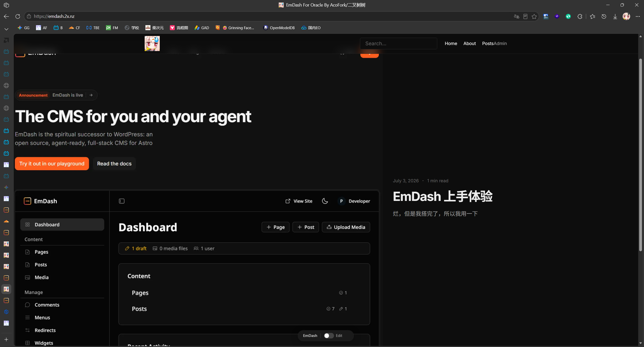Click the tab actions icon top-left
This screenshot has height=347, width=644.
[x=6, y=5]
